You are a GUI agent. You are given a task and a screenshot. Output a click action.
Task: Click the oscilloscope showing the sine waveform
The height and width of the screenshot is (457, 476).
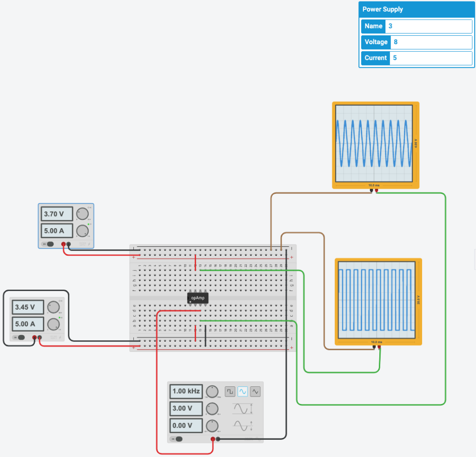coord(375,145)
